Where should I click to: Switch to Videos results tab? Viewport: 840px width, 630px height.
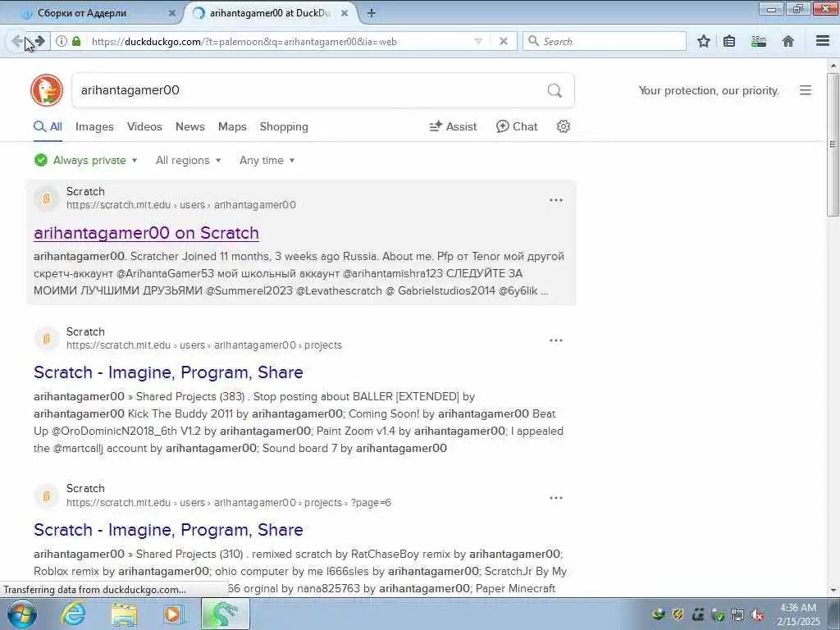(x=144, y=127)
